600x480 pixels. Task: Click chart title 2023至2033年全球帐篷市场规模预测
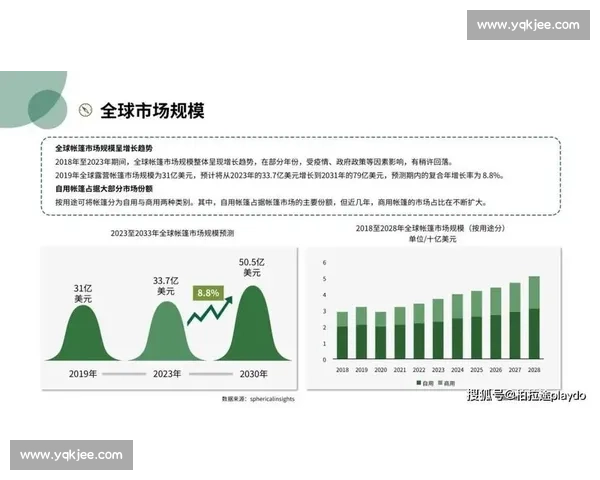point(172,233)
